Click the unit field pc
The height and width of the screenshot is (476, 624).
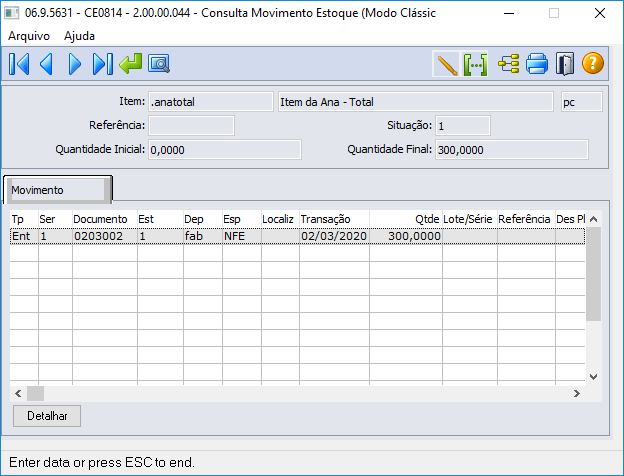click(582, 102)
